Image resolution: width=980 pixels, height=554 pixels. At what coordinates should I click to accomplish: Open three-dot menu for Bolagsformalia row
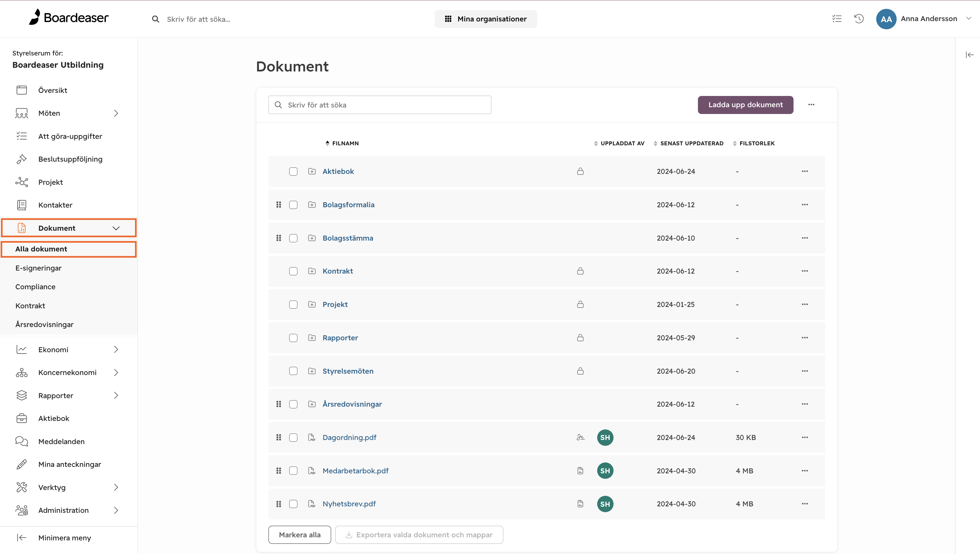[805, 205]
